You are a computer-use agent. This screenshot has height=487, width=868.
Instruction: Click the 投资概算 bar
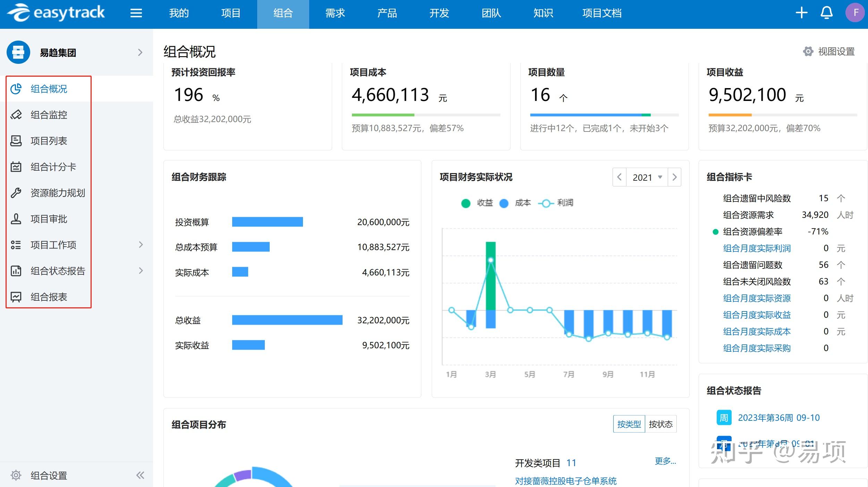point(268,222)
